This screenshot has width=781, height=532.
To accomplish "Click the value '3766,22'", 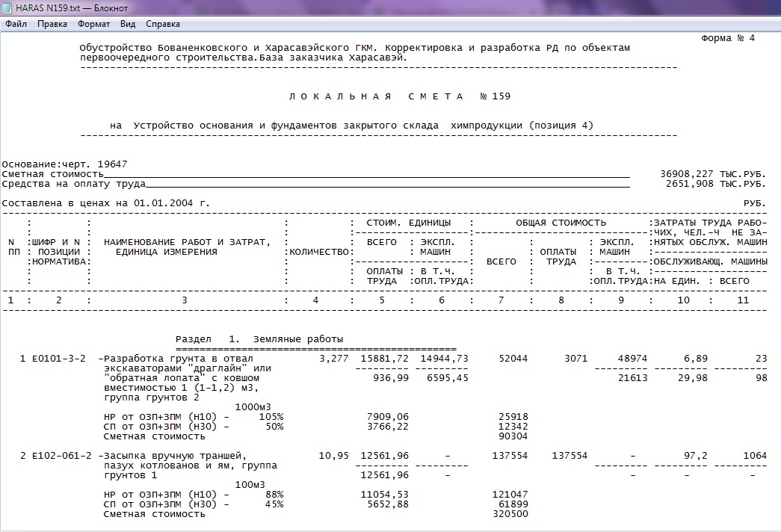I will tap(388, 427).
